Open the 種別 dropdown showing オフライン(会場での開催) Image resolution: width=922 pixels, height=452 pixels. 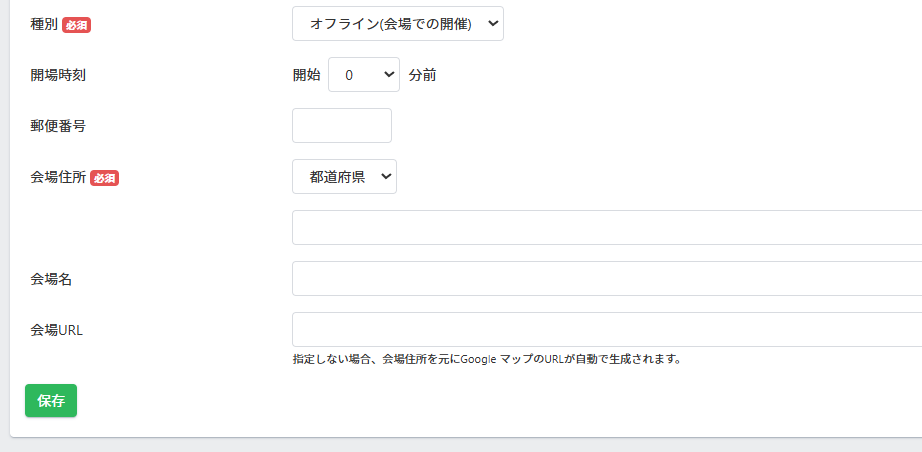click(397, 24)
